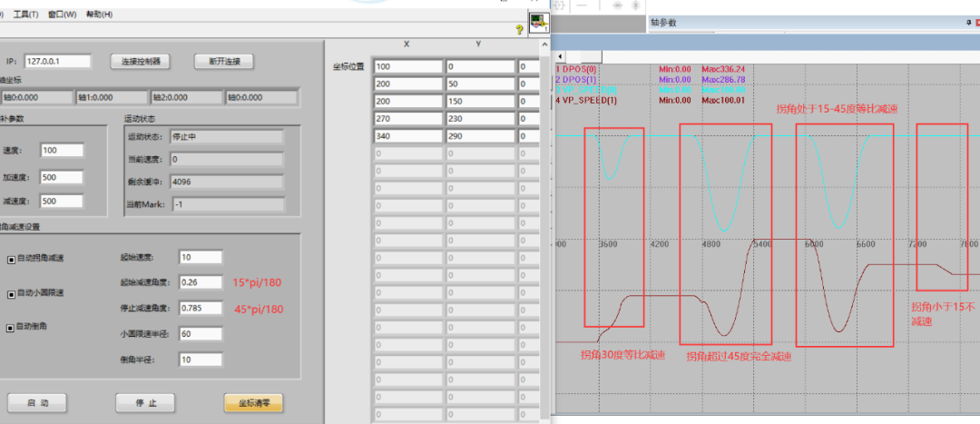Click the 倒角半径 input field

pos(201,360)
